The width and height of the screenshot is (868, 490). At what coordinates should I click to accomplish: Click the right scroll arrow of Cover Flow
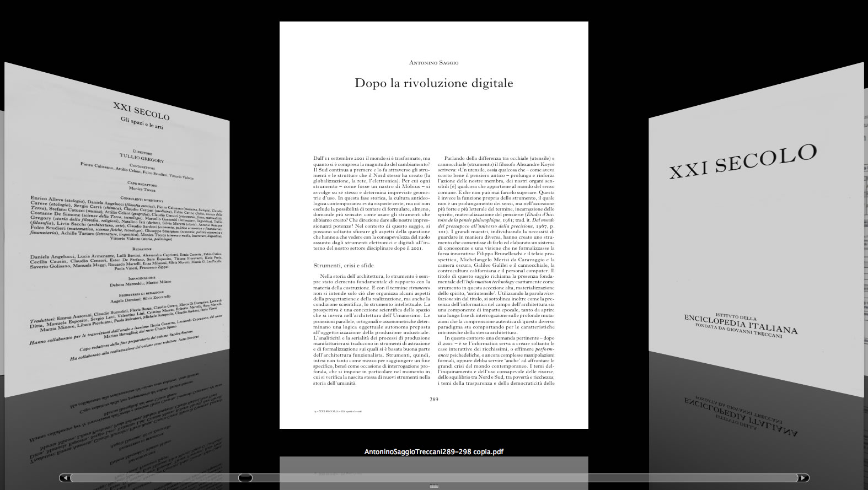point(803,478)
